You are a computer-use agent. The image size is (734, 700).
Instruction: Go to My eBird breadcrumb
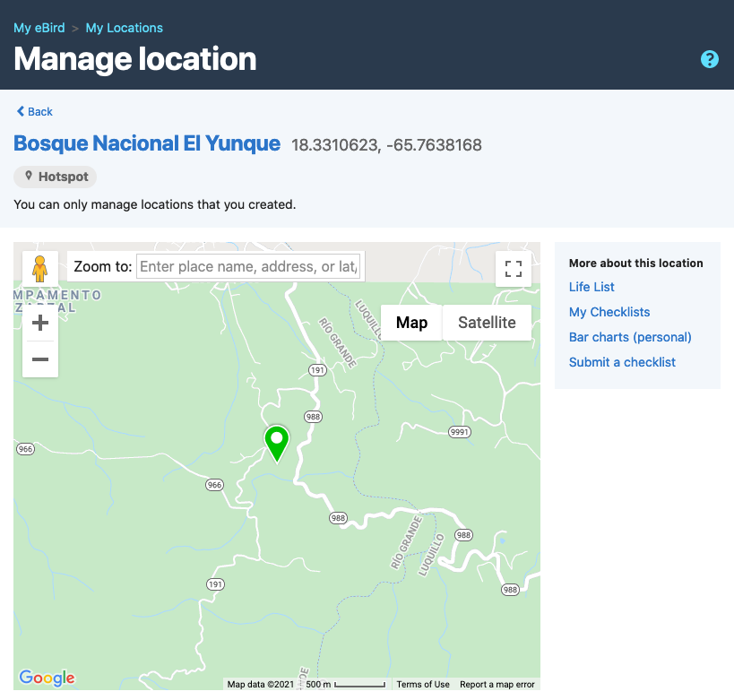pos(39,28)
